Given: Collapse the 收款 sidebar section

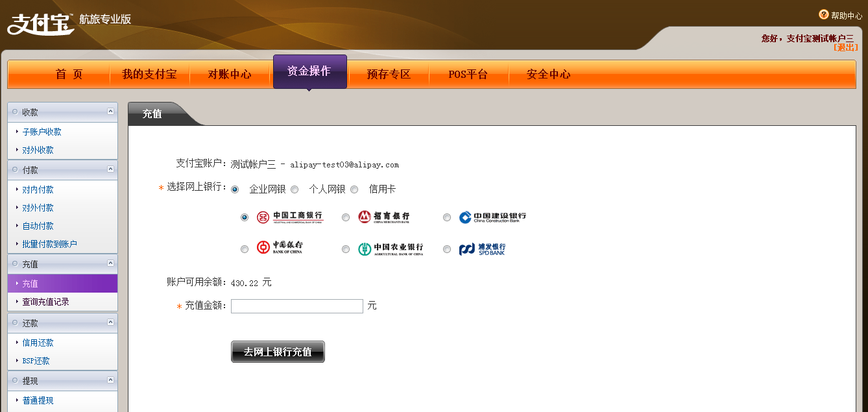Looking at the screenshot, I should tap(110, 112).
